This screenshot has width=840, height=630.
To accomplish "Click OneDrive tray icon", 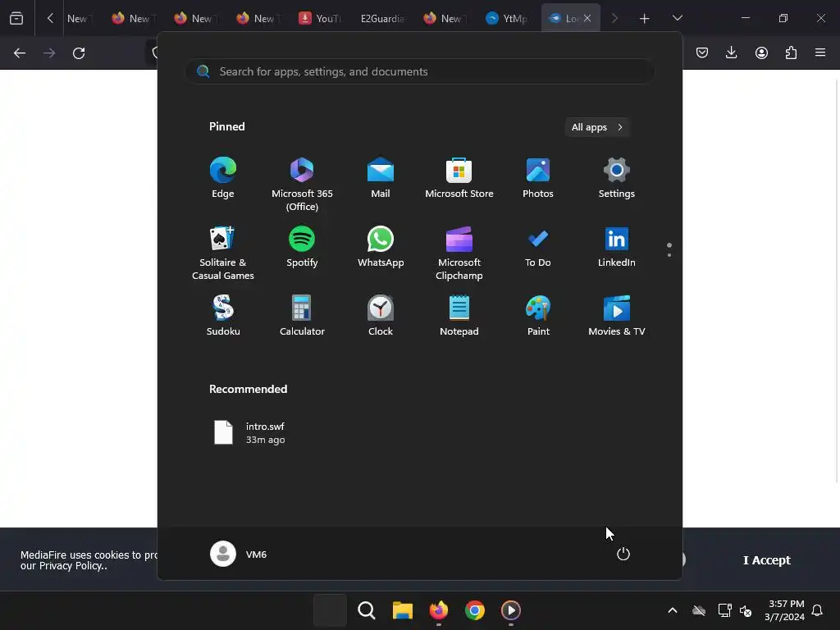I will click(699, 610).
